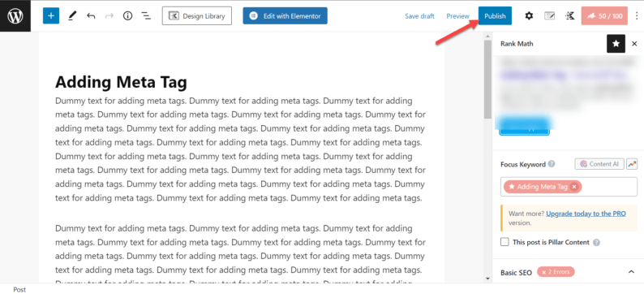This screenshot has height=294, width=644.
Task: Check This post is Pillar Content
Action: click(x=504, y=242)
